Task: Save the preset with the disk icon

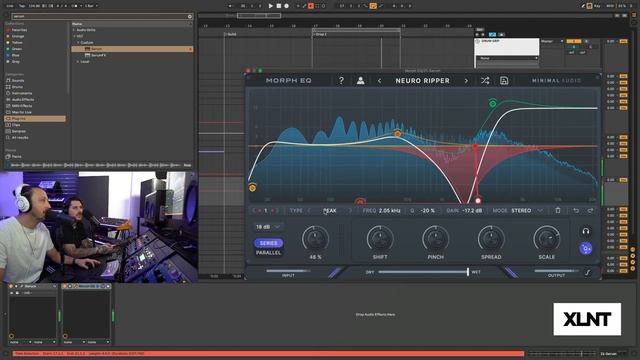Action: pos(504,81)
